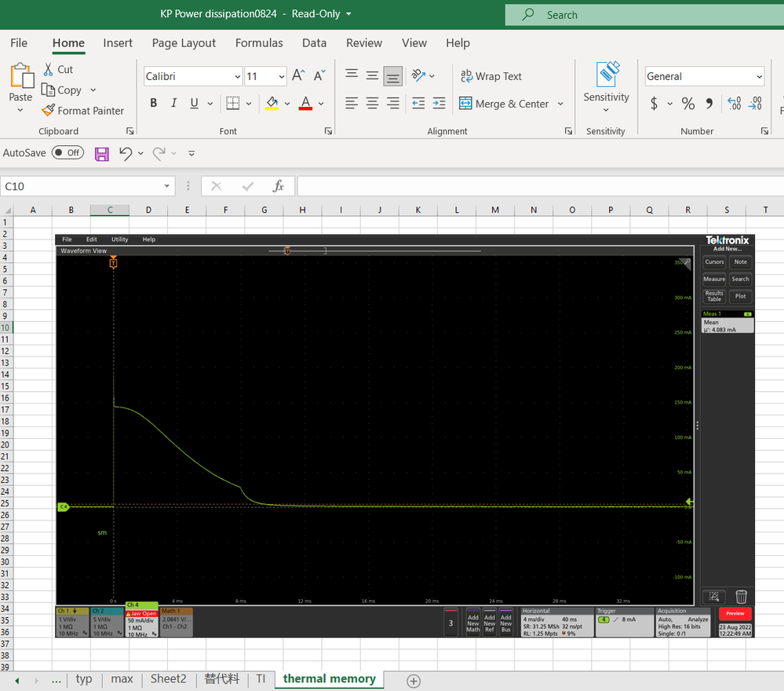Align text right

tap(393, 103)
